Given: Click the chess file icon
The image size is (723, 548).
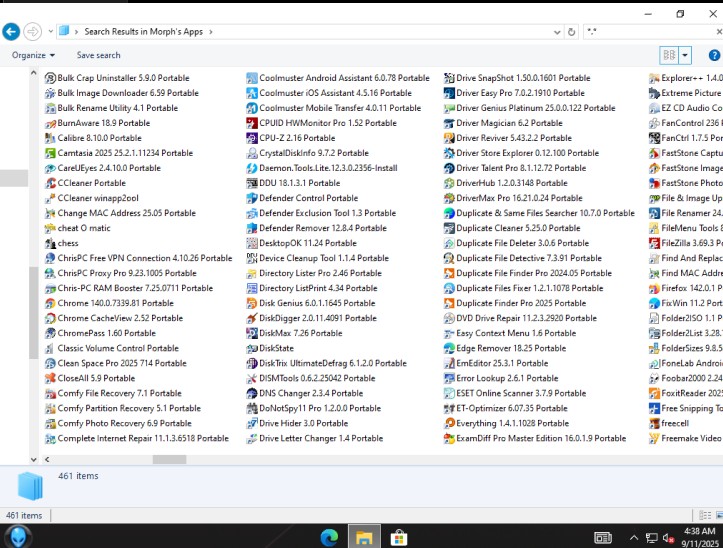Looking at the screenshot, I should (50, 243).
